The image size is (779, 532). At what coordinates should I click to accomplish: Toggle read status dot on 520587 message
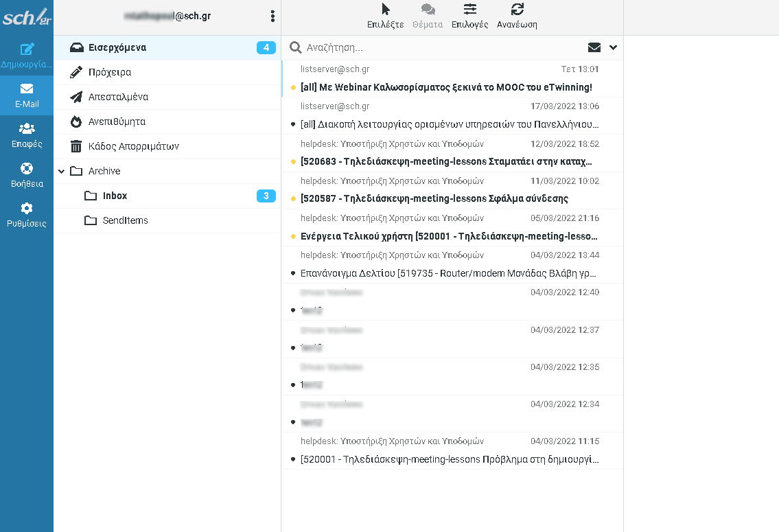click(x=294, y=199)
